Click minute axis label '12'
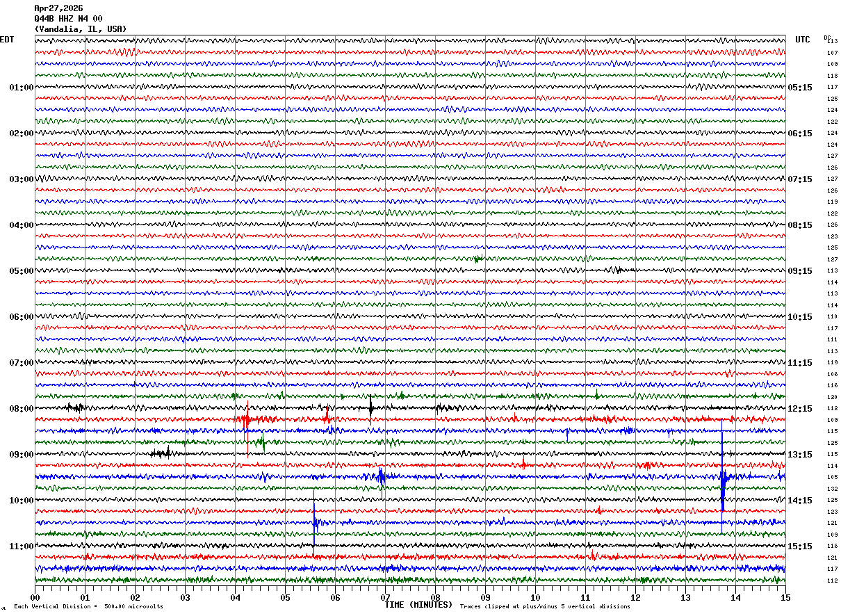Viewport: 841px width, 616px height. pyautogui.click(x=635, y=597)
